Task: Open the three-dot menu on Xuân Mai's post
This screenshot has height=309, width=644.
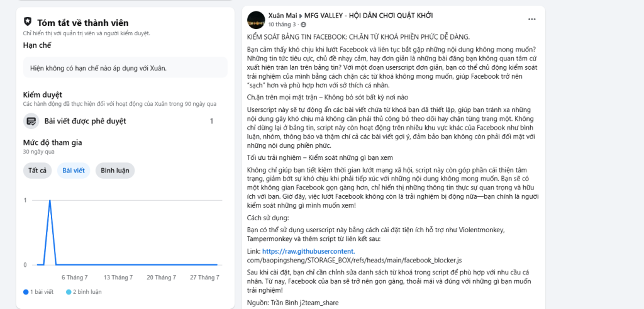Action: click(x=533, y=19)
